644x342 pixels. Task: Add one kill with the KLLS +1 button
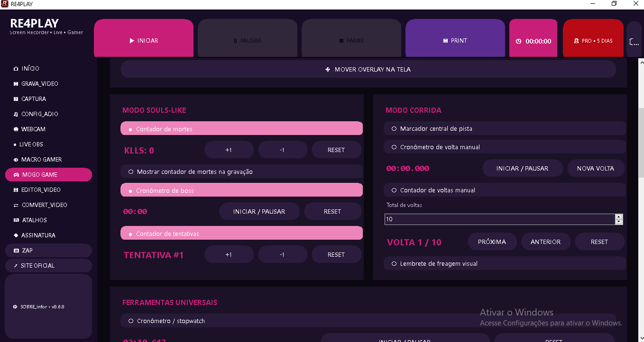[x=229, y=150]
